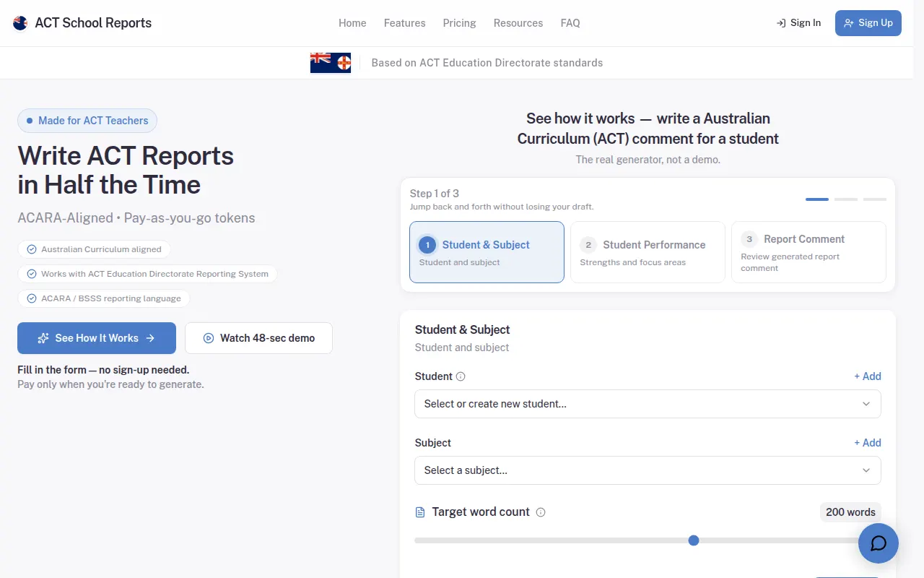Click the Step 1 of 3 text

[435, 194]
